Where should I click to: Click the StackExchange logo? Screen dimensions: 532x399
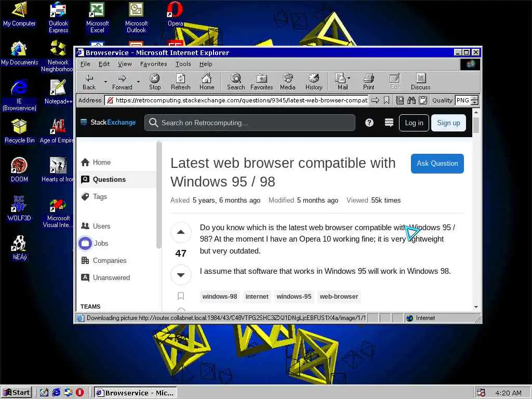(108, 122)
